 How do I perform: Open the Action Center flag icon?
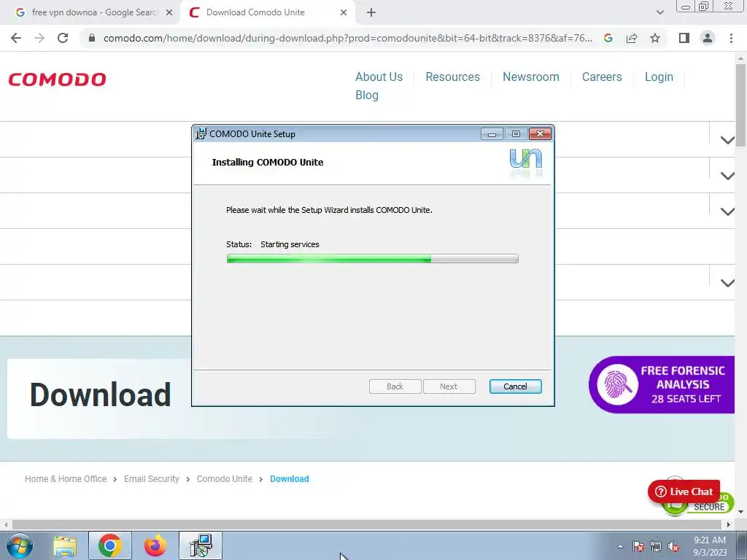[x=638, y=546]
